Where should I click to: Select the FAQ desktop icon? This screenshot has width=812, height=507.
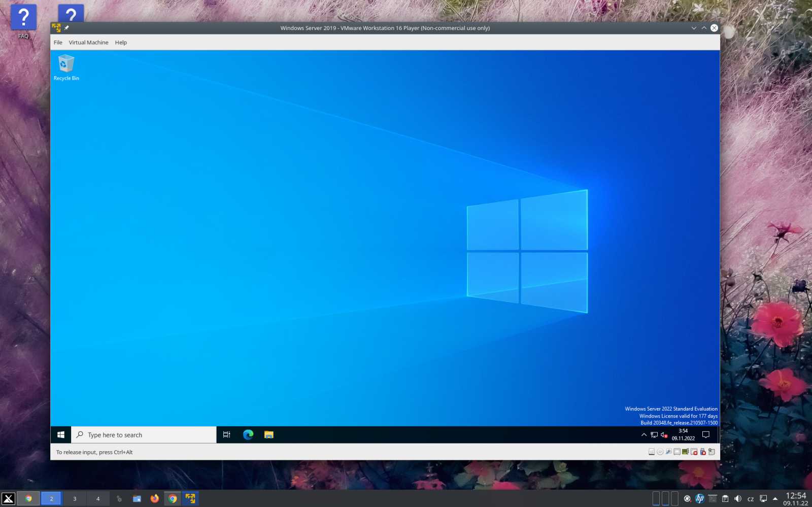click(x=23, y=22)
